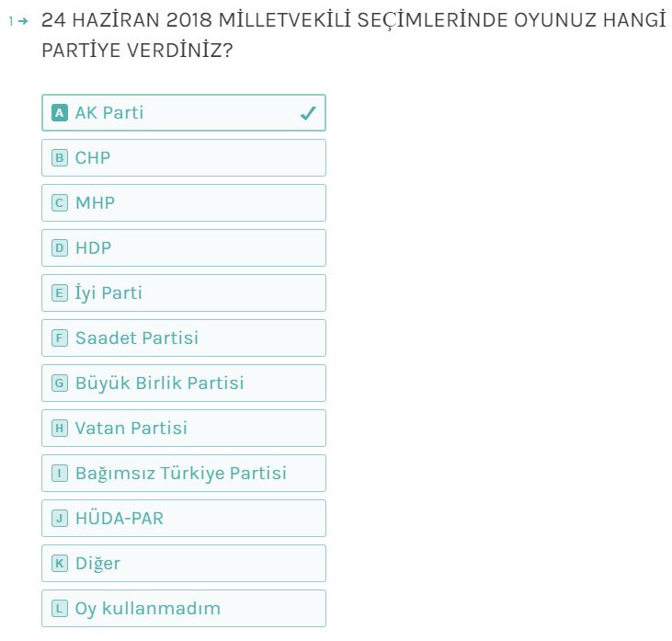This screenshot has width=672, height=641.
Task: Choose the Vatan Partisi answer
Action: (x=184, y=429)
